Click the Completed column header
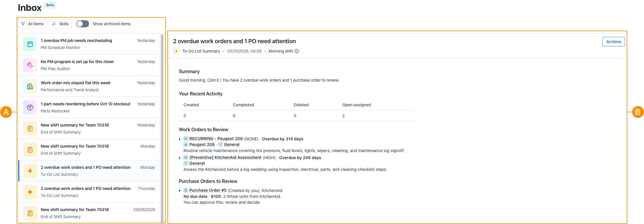The height and width of the screenshot is (224, 644). point(243,105)
